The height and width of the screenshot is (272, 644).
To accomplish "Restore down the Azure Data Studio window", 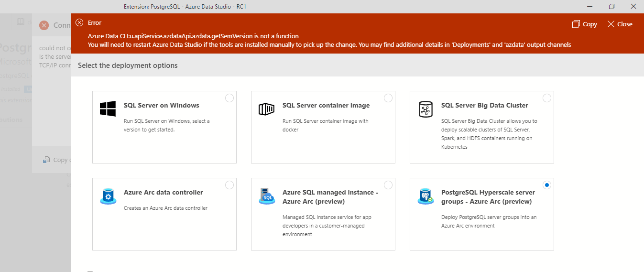I will pyautogui.click(x=611, y=6).
